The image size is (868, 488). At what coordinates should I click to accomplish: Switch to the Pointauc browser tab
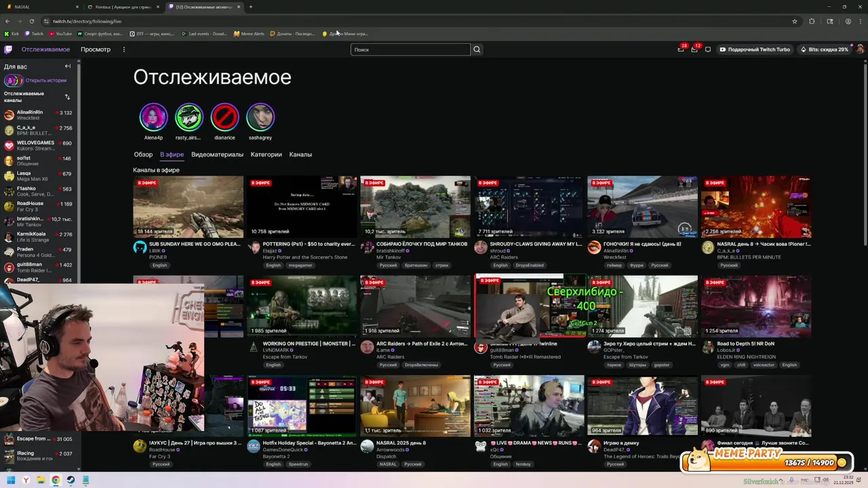[123, 7]
